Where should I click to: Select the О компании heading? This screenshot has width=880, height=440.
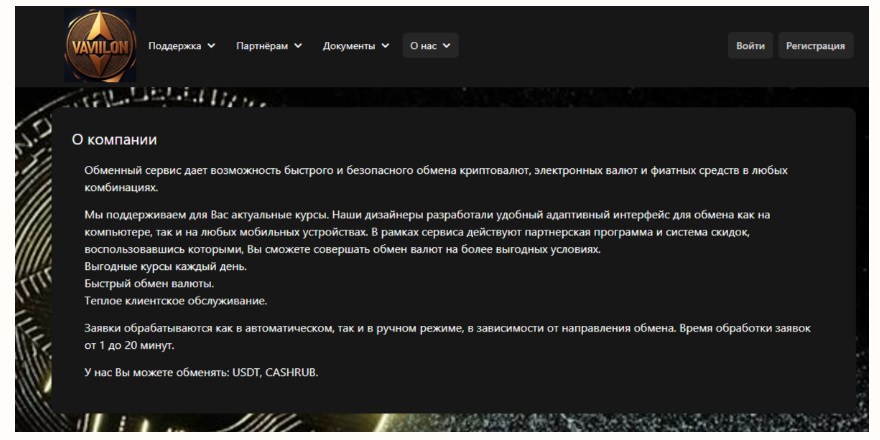coord(114,140)
